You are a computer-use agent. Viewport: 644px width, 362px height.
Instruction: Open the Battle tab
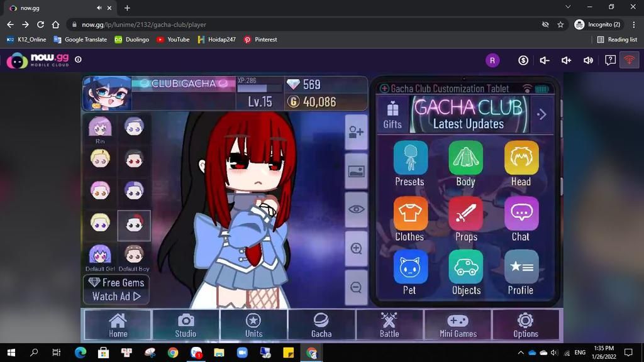(x=389, y=325)
